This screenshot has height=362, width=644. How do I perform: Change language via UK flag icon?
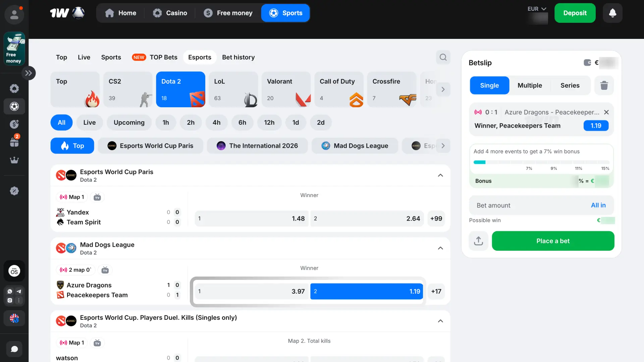(14, 318)
